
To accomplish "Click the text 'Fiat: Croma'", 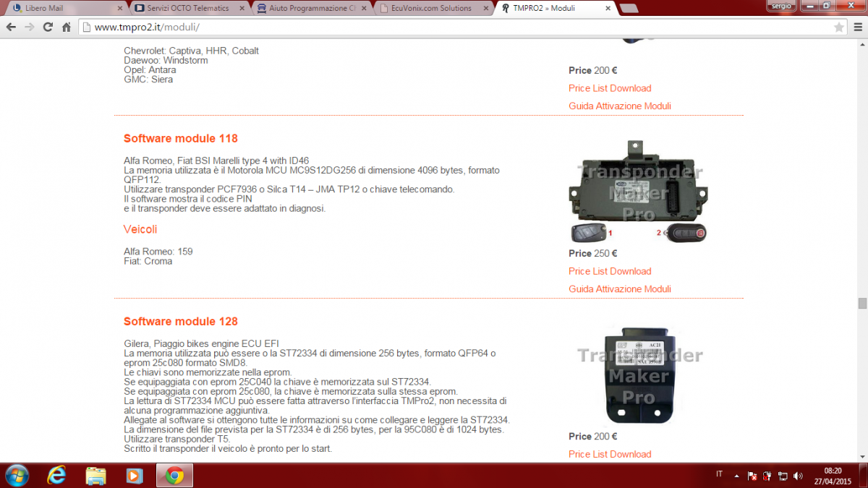I will [148, 261].
